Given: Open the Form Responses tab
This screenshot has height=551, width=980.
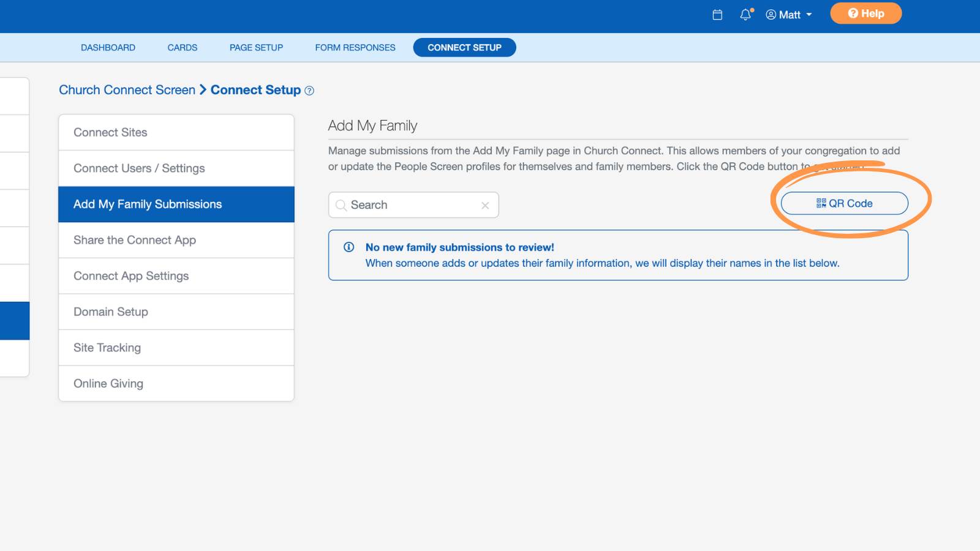Looking at the screenshot, I should point(355,48).
